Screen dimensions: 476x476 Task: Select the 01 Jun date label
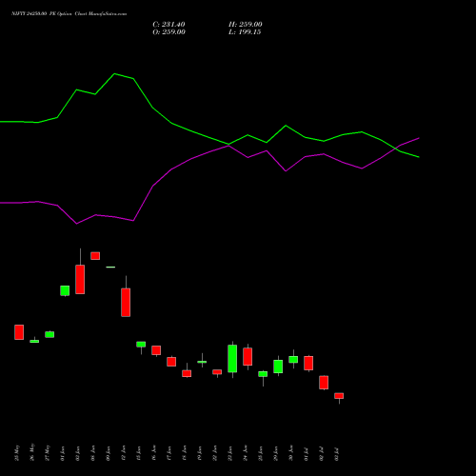(63, 453)
